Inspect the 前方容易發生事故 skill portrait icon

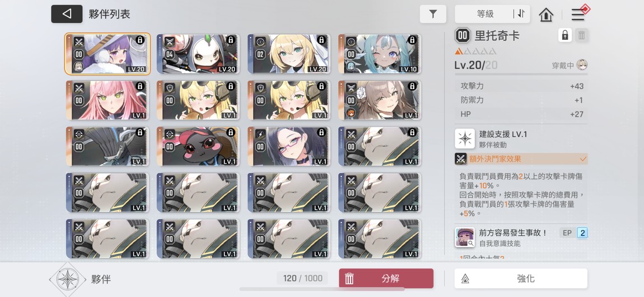tap(465, 238)
